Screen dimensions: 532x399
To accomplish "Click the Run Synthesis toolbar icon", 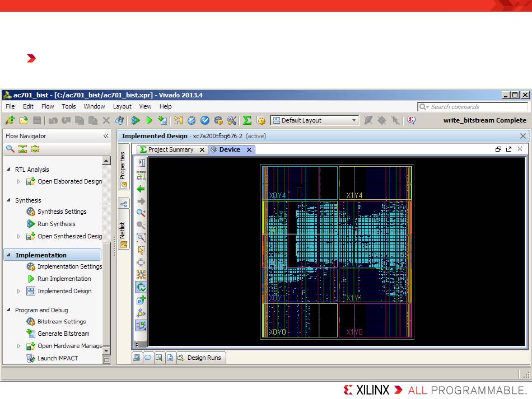I will point(136,120).
